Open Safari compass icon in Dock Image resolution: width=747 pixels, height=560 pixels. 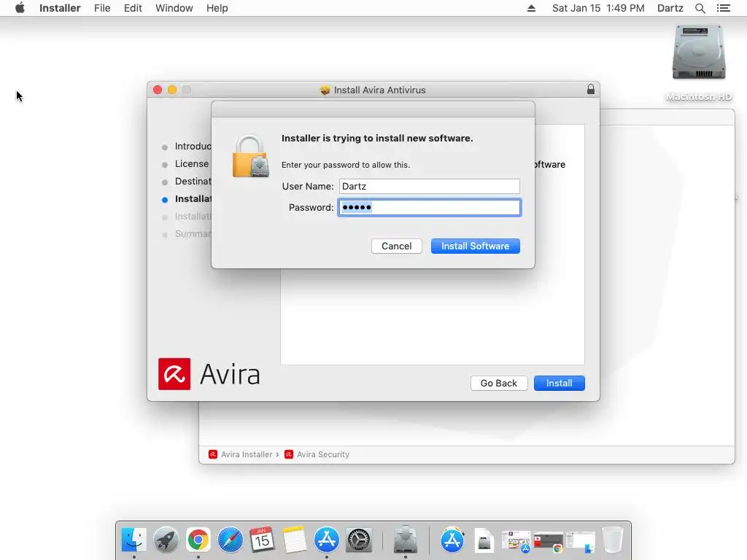[x=230, y=540]
